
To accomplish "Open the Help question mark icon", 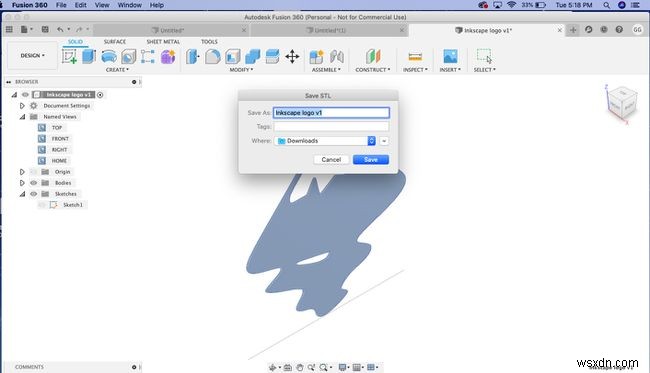I will 619,29.
